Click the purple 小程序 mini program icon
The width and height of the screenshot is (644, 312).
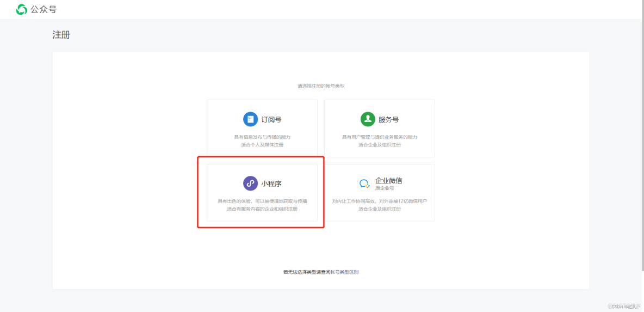[x=251, y=183]
